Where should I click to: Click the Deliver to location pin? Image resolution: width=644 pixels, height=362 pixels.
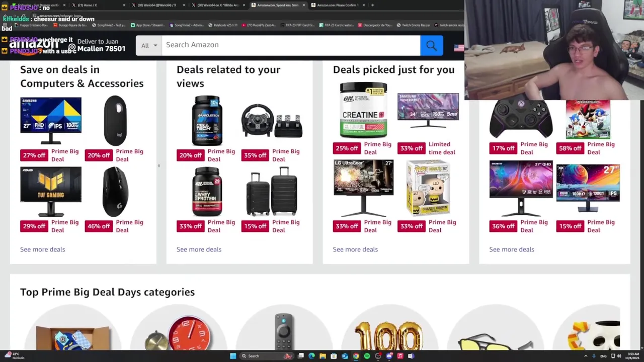point(72,48)
